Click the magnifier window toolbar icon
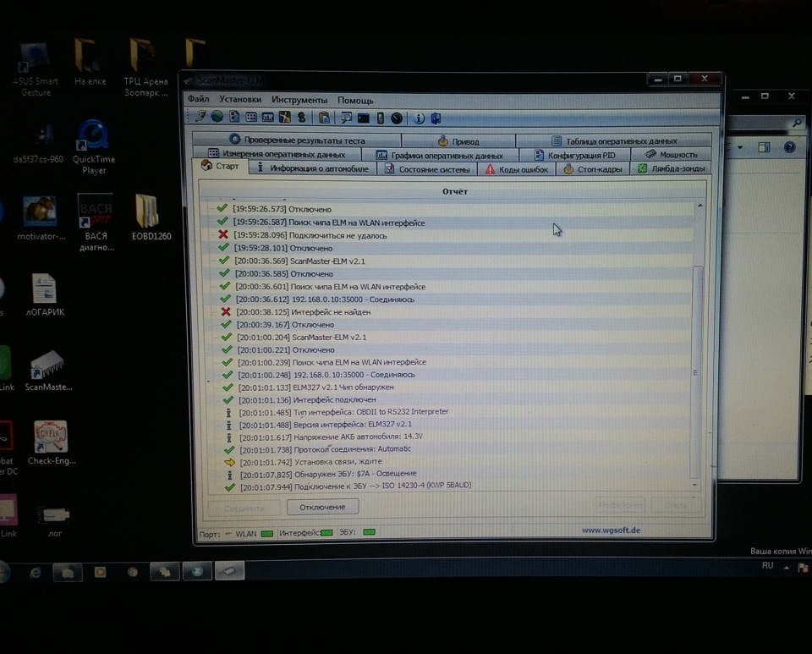Viewport: 812px width, 654px height. click(x=346, y=118)
